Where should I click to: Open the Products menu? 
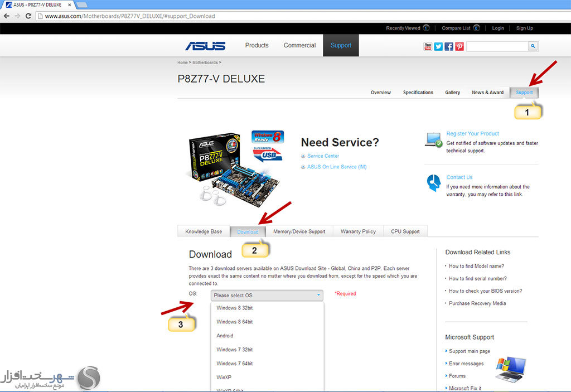(257, 45)
